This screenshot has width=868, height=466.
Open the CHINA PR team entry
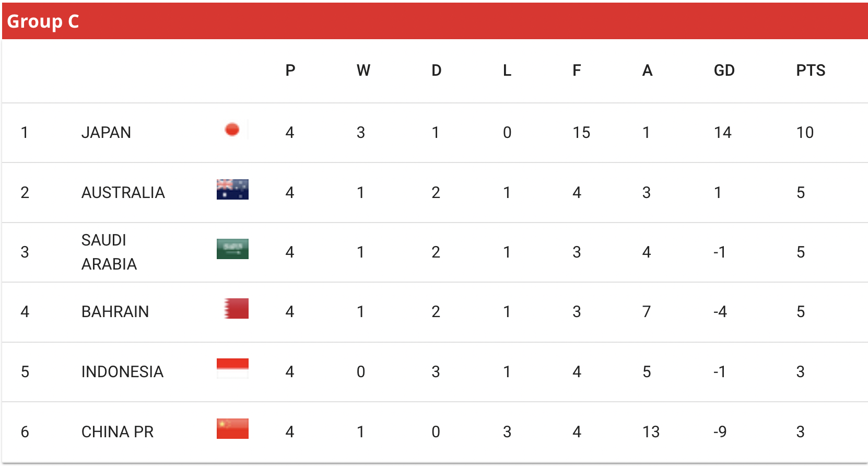tap(118, 432)
